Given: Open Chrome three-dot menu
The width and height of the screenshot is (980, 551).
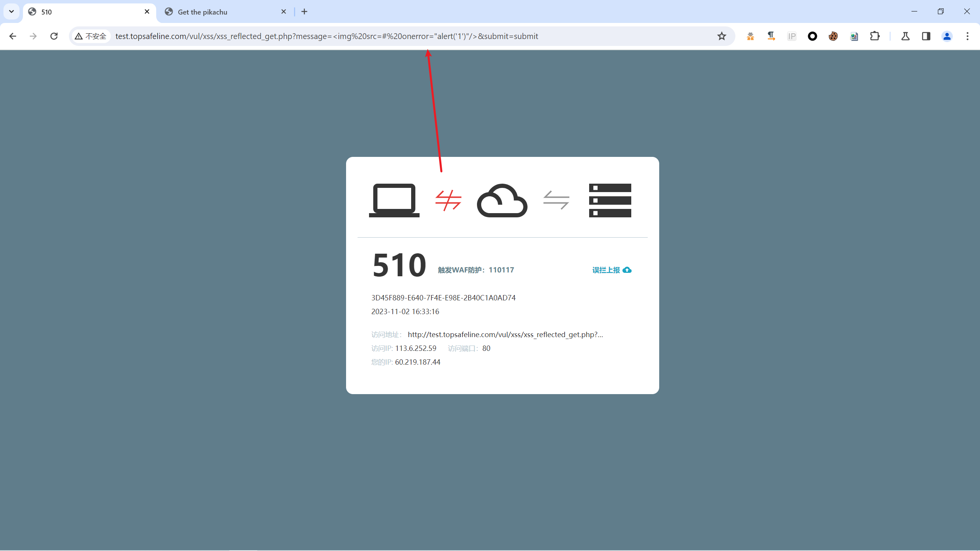Looking at the screenshot, I should coord(967,36).
